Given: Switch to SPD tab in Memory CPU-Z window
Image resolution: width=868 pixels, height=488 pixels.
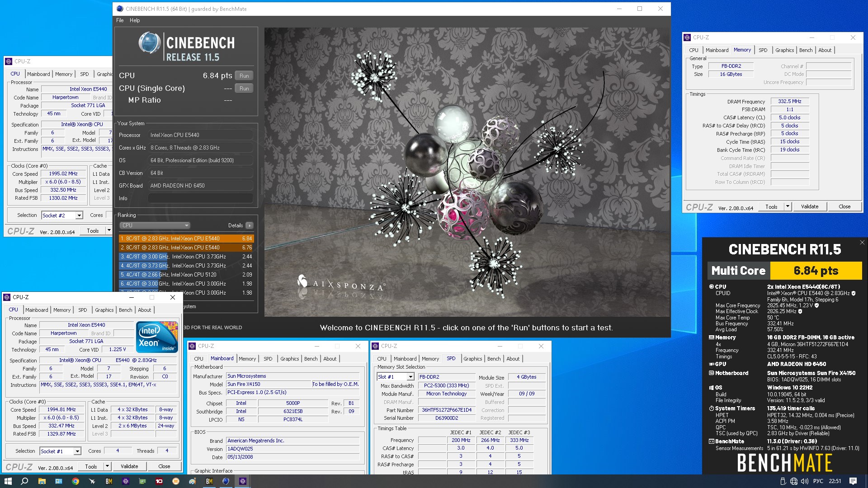Looking at the screenshot, I should (763, 50).
